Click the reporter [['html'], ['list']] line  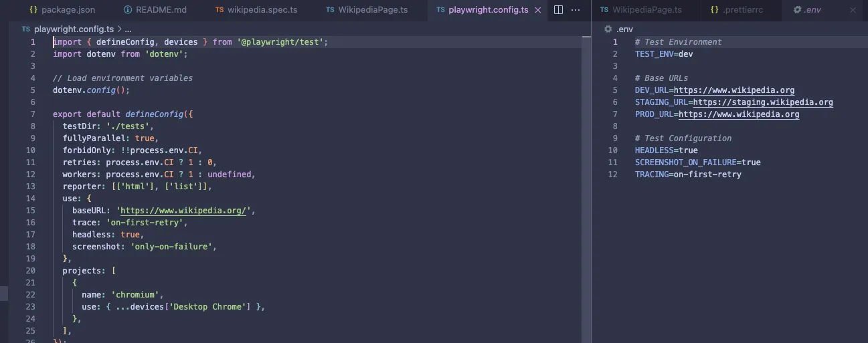pyautogui.click(x=137, y=187)
